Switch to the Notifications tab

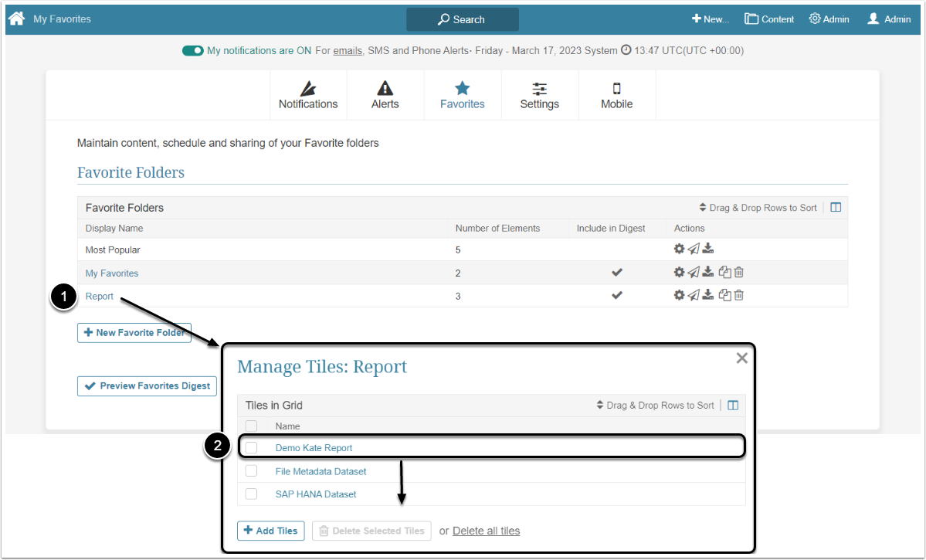(x=308, y=96)
